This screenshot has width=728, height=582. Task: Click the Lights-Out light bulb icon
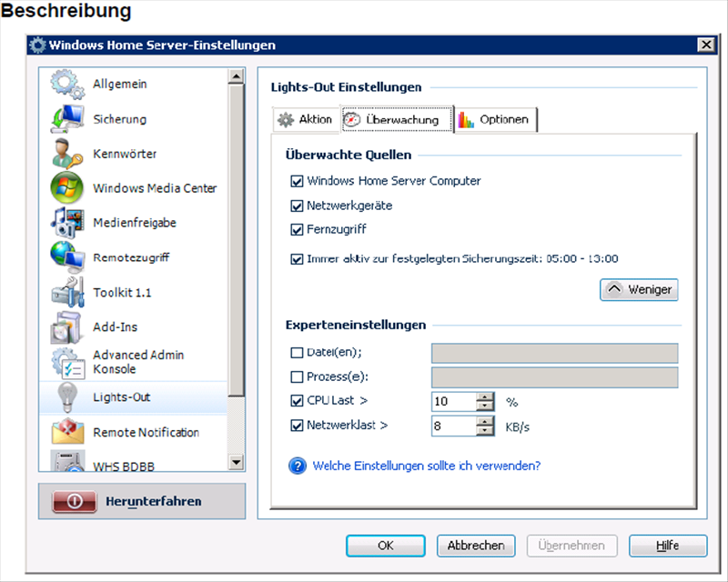(x=67, y=397)
